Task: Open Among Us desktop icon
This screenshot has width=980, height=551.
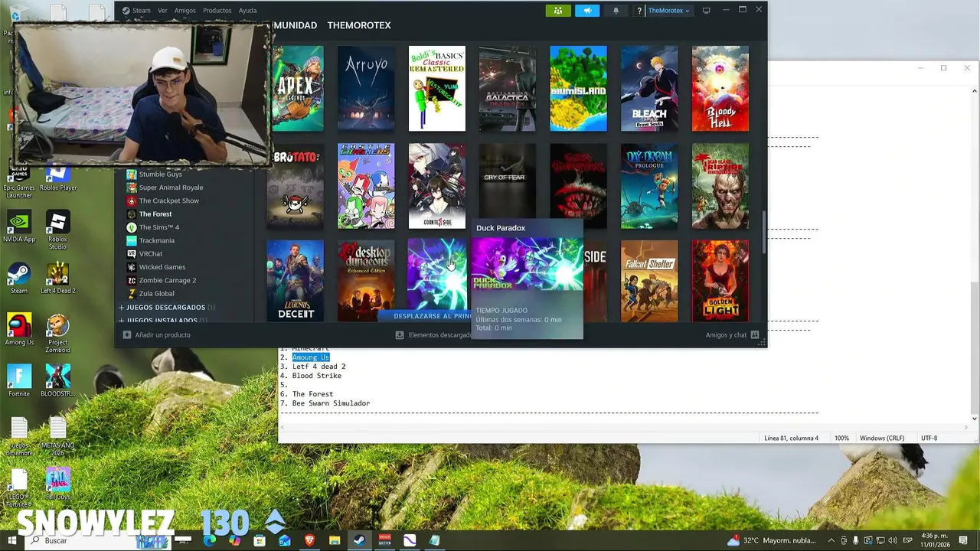Action: tap(19, 329)
